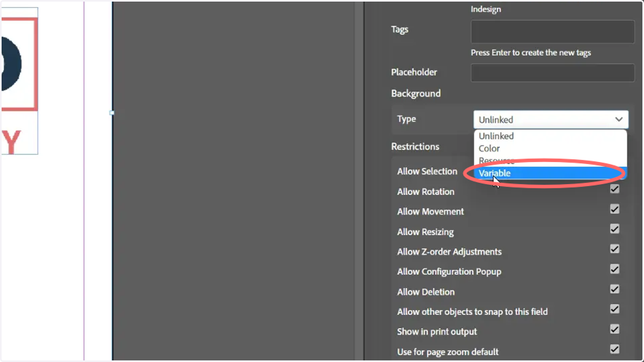Click the frame resize handle on canvas edge
The image size is (644, 362).
click(112, 113)
